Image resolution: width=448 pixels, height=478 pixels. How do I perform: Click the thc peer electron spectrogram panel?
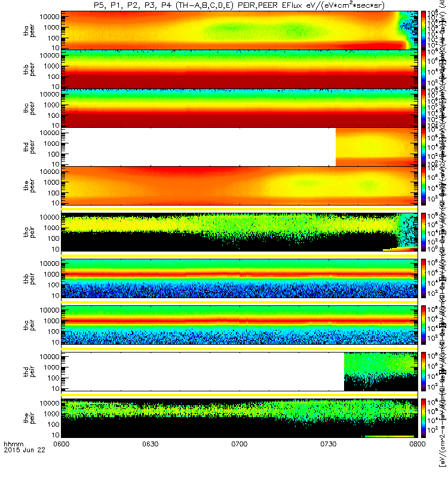tap(240, 108)
